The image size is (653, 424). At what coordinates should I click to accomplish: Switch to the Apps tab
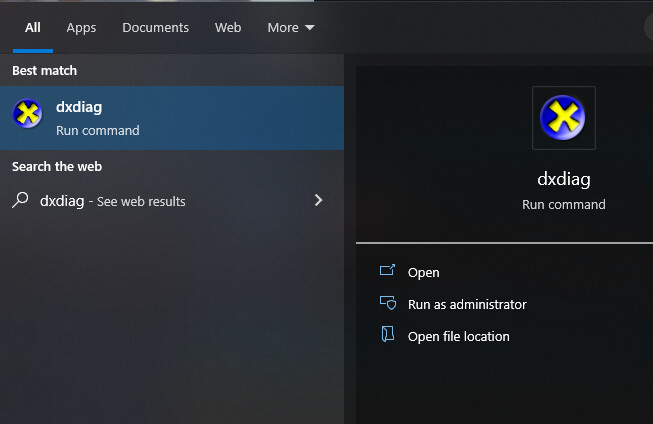81,28
